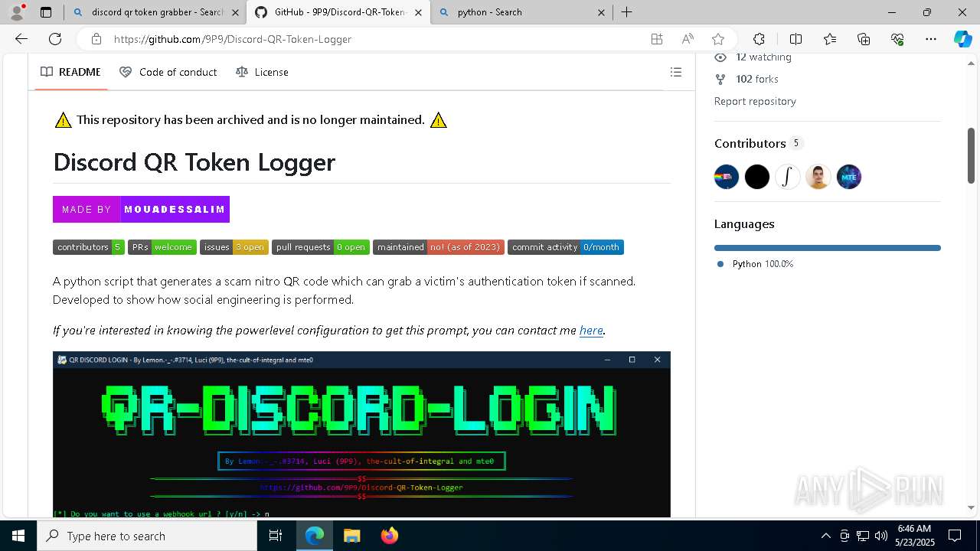Open the Collections panel
The width and height of the screenshot is (980, 551).
tap(864, 39)
